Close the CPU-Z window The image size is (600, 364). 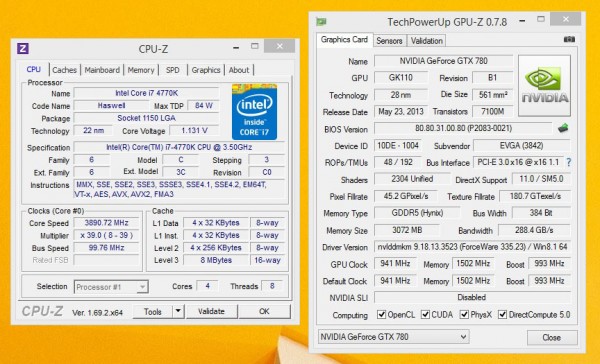[279, 46]
